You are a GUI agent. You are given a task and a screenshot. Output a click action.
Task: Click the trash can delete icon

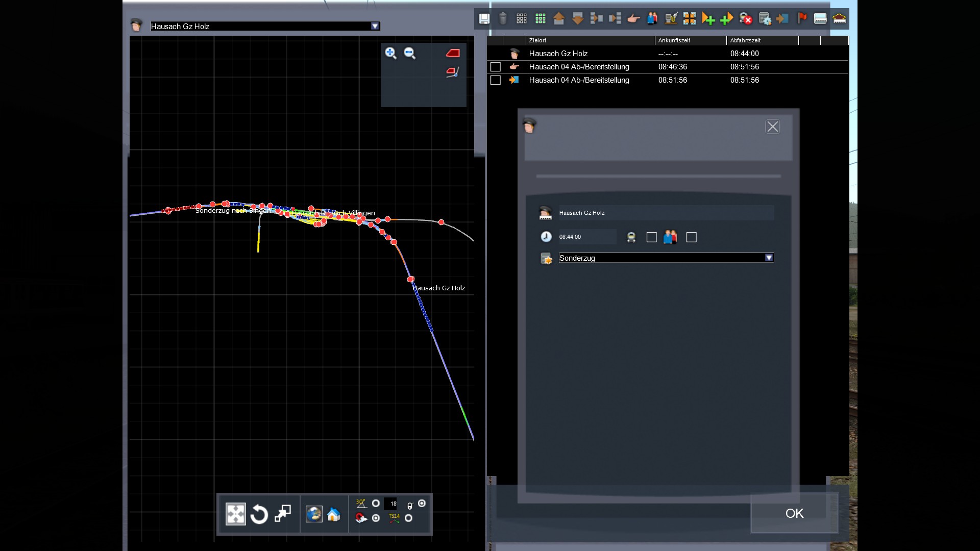(503, 19)
